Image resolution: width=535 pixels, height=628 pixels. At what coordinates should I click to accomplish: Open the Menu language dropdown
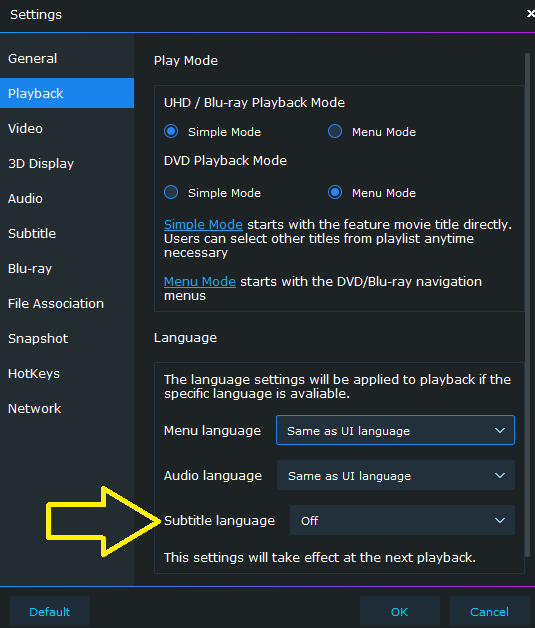tap(395, 430)
